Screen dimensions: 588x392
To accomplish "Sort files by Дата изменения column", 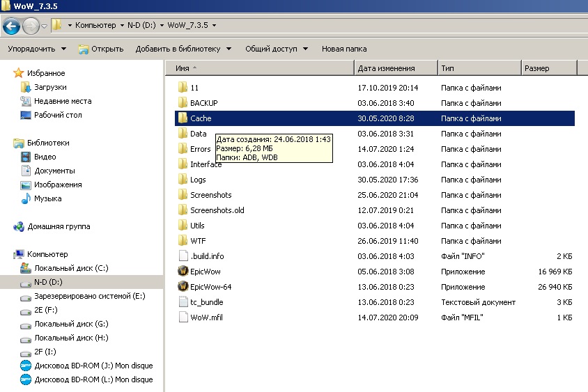I will tap(386, 68).
